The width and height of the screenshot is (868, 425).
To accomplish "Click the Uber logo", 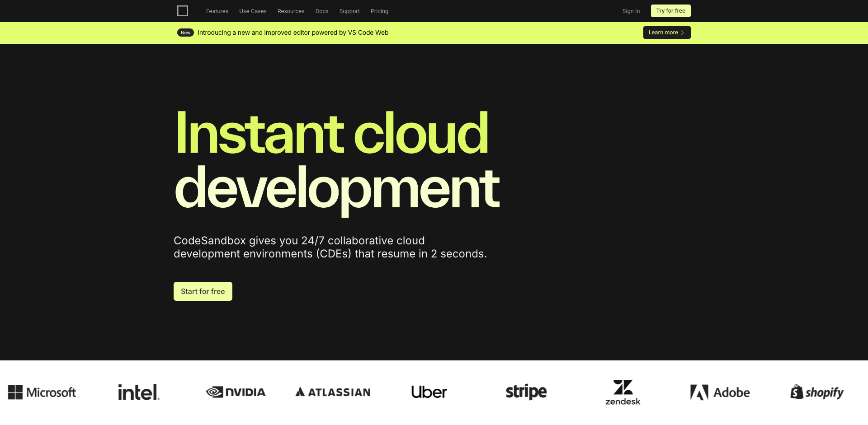I will pyautogui.click(x=429, y=392).
